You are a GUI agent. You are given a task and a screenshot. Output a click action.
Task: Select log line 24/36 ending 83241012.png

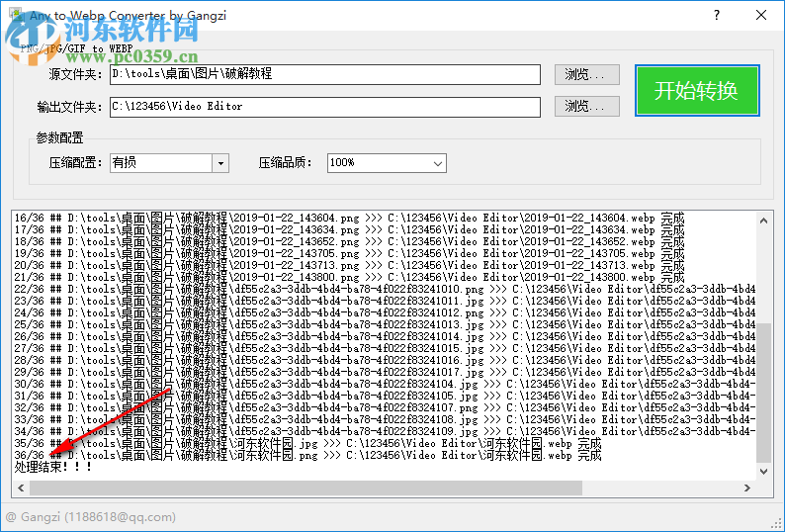pyautogui.click(x=385, y=313)
